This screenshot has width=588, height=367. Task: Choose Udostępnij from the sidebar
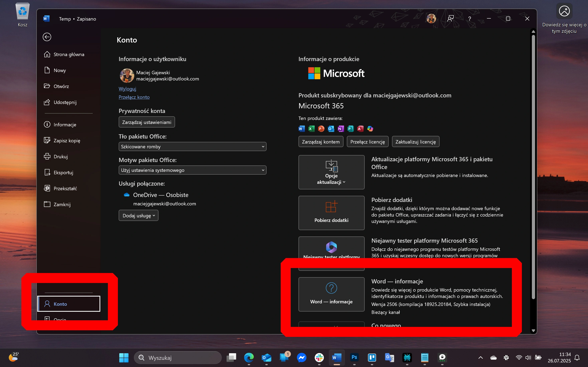point(69,102)
